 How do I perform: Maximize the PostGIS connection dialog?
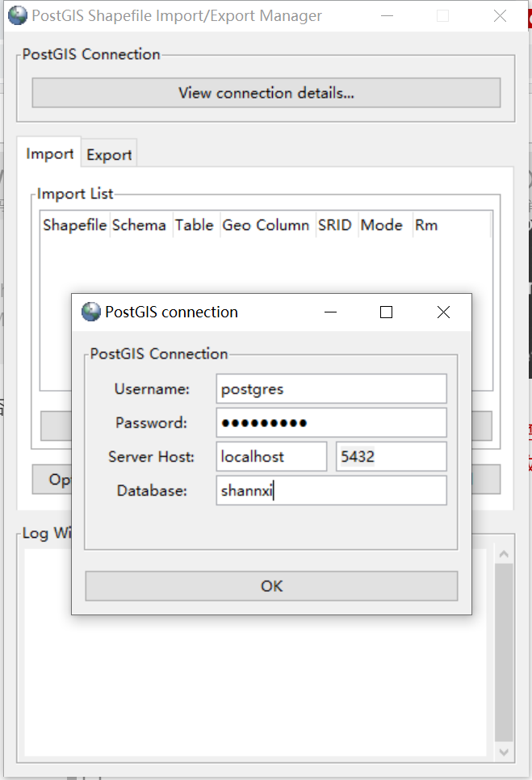pos(387,312)
